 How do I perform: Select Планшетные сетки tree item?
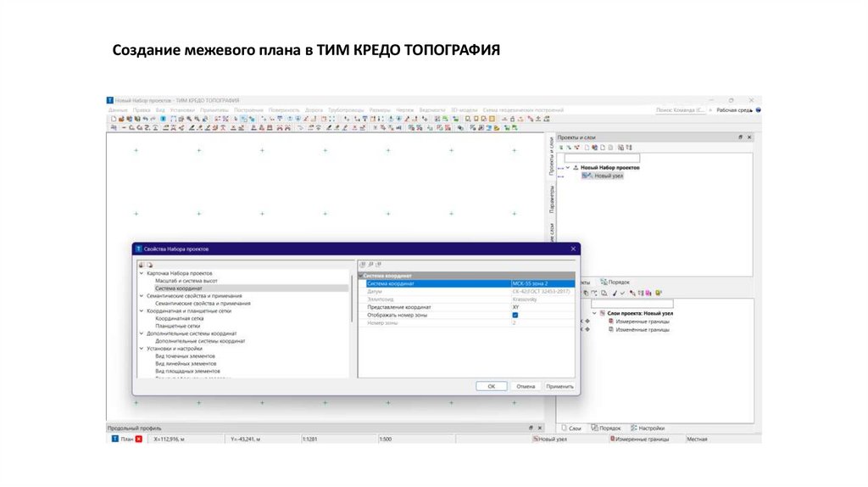pyautogui.click(x=178, y=326)
